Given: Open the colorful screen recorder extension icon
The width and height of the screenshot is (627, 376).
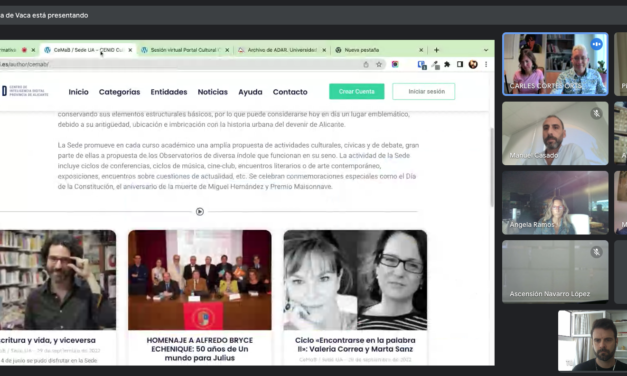Looking at the screenshot, I should tap(395, 64).
